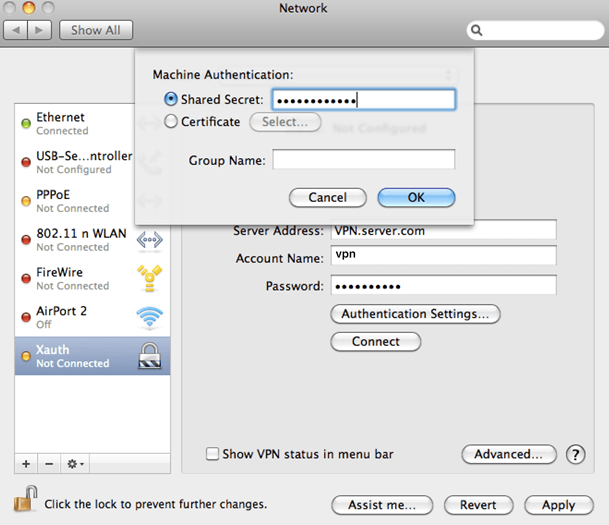Click the back navigation arrow
Viewport: 609px width, 525px height.
(16, 30)
